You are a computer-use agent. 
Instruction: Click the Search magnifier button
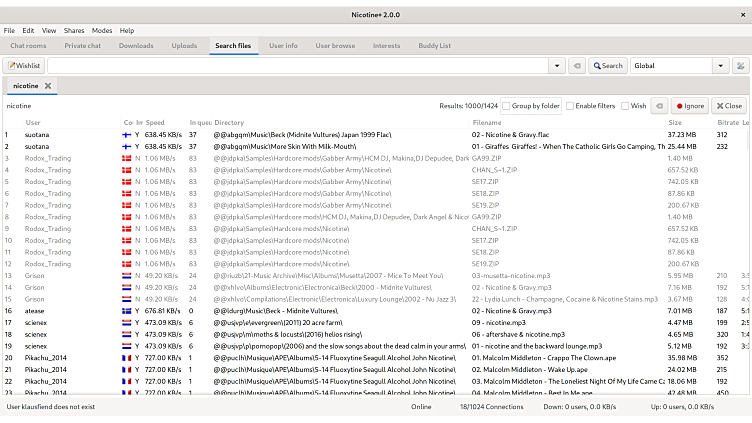pos(607,66)
